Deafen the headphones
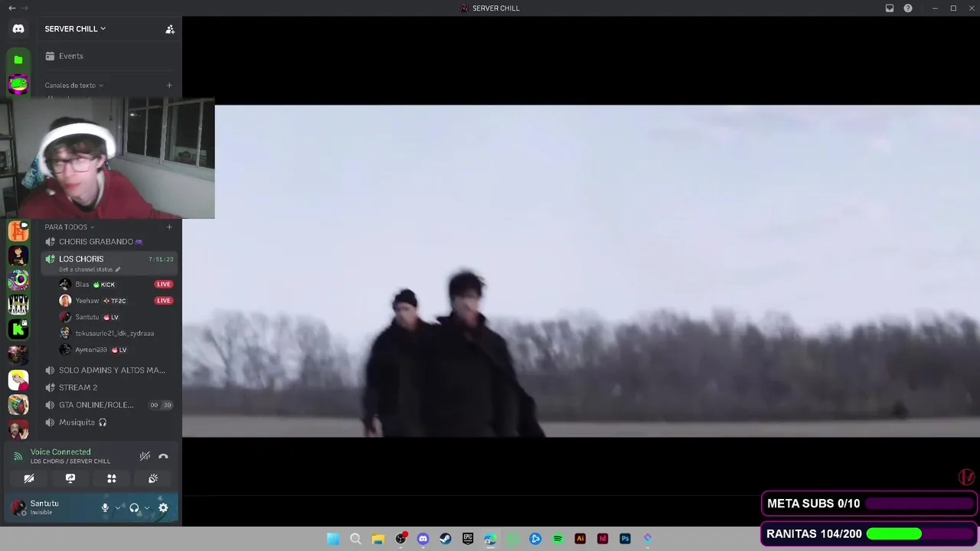980x551 pixels. click(x=134, y=507)
